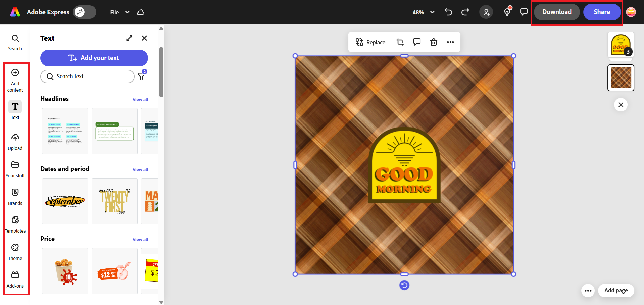This screenshot has height=305, width=644.
Task: Open the Add-ons panel
Action: point(15,278)
